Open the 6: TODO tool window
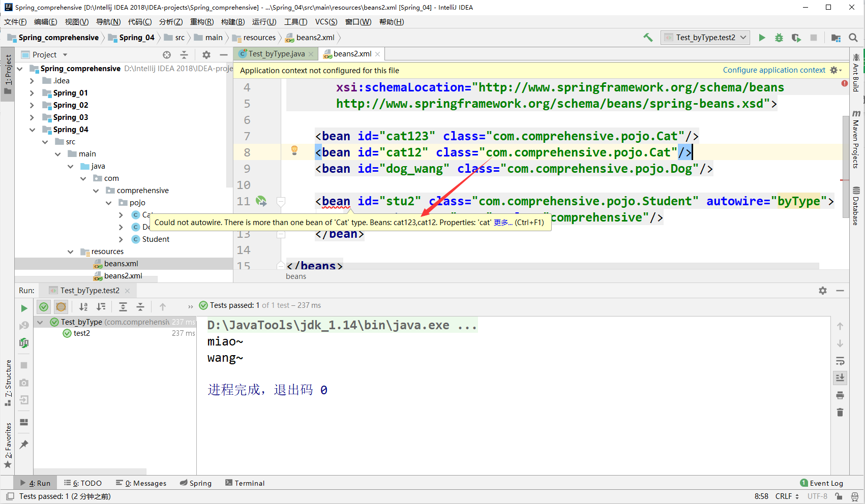 [83, 483]
